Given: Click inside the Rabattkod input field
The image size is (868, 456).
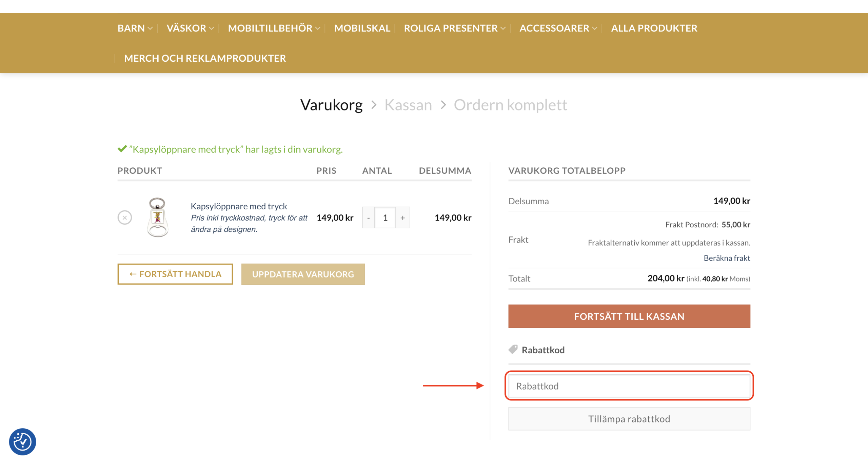Looking at the screenshot, I should point(629,386).
